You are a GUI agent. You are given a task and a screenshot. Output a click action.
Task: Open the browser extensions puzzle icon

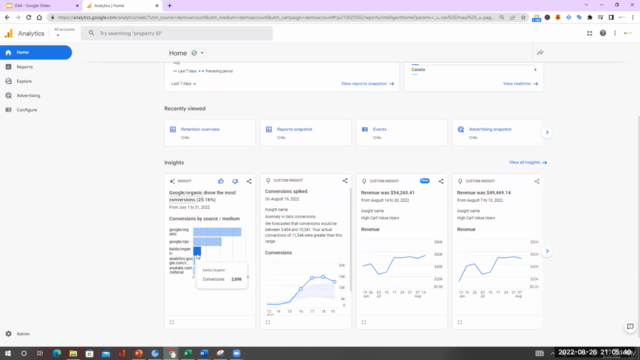pos(589,18)
